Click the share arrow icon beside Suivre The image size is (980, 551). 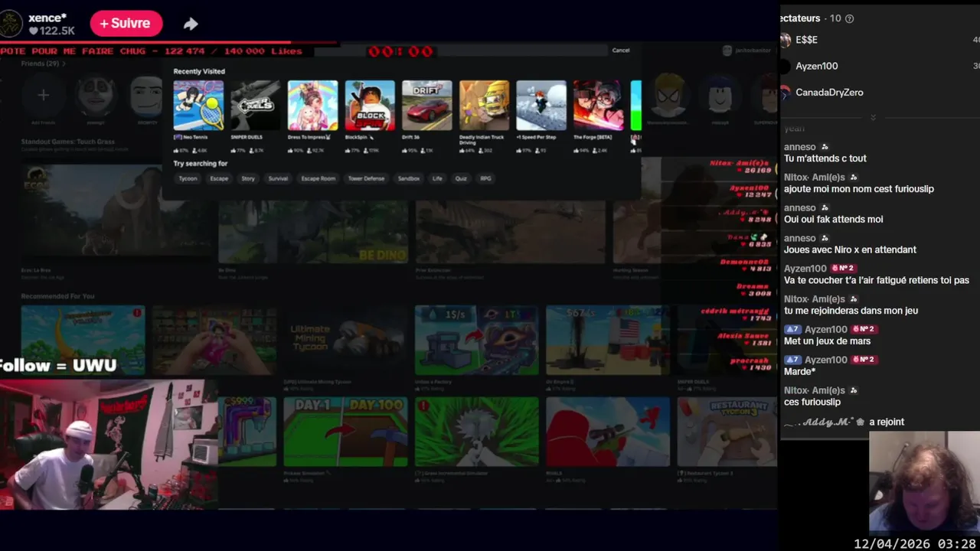(191, 24)
